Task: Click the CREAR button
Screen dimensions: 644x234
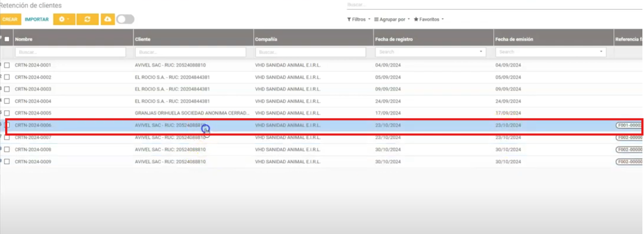Action: coord(9,19)
